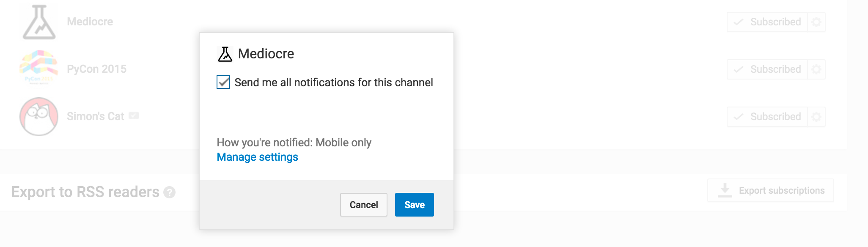
Task: Cancel the notification dialog
Action: pos(363,205)
